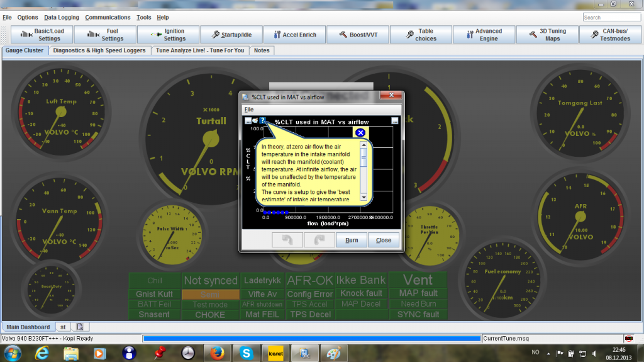Image resolution: width=644 pixels, height=362 pixels.
Task: Click the undo arrow button in dialog
Action: 287,240
